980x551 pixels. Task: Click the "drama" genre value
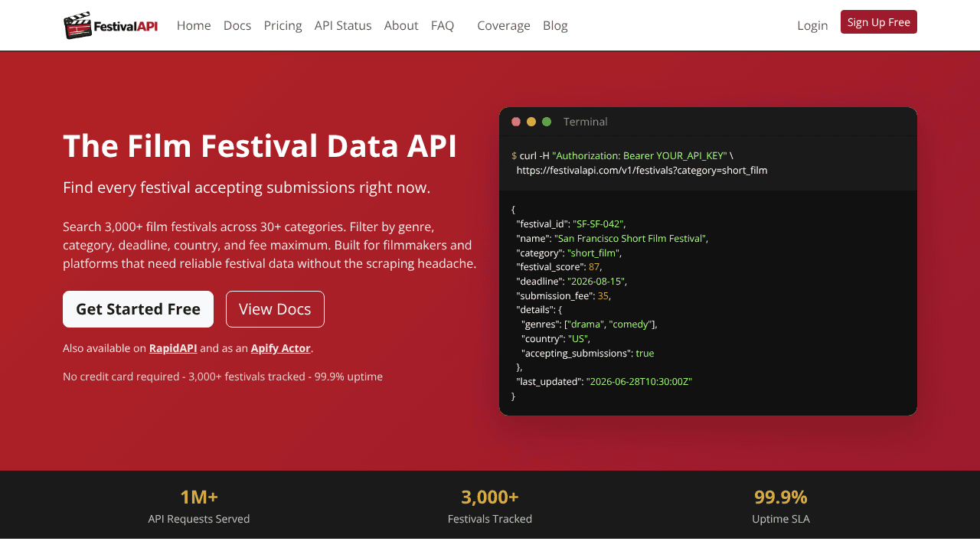point(586,324)
